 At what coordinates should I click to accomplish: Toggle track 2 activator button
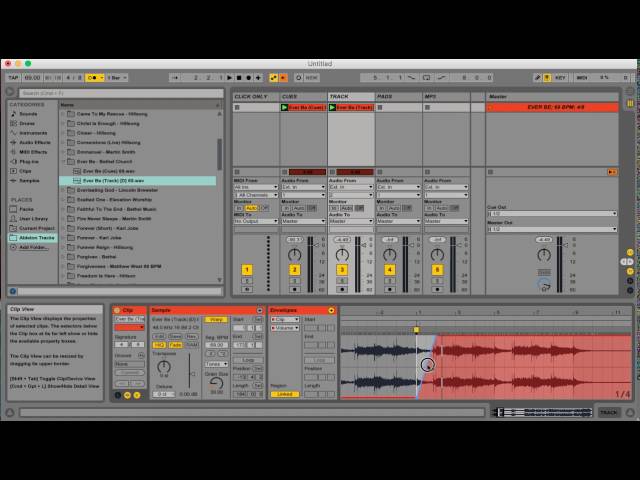(x=295, y=270)
